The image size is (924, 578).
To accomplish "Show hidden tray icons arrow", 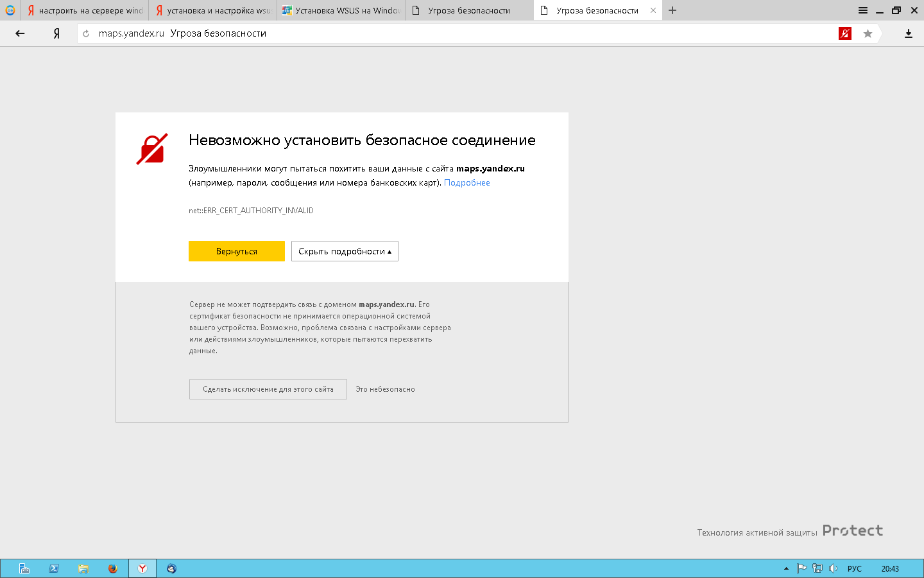I will 786,568.
